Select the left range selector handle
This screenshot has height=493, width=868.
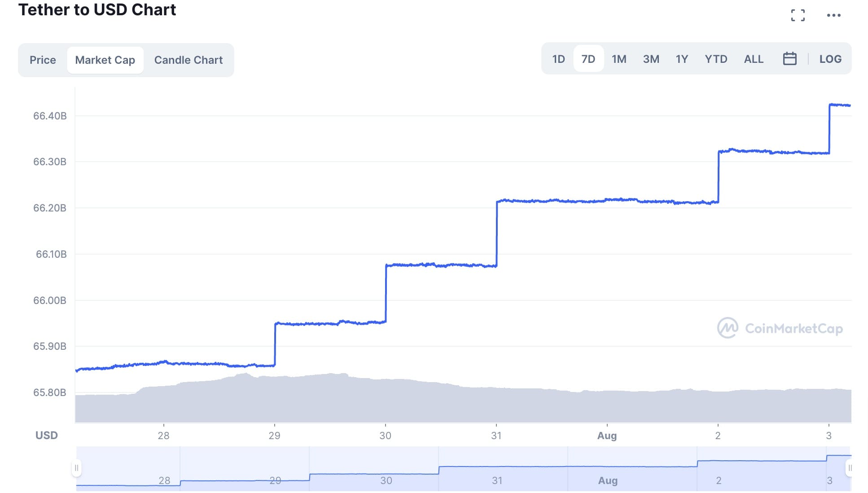77,467
